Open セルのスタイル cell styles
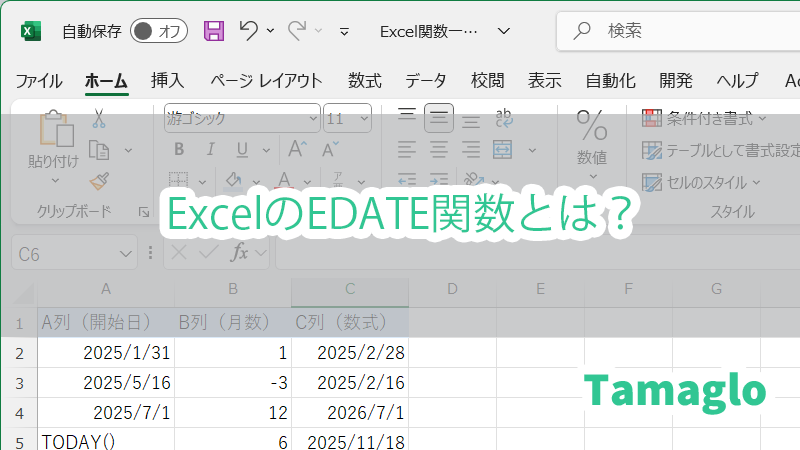Screen dimensions: 800x450 pyautogui.click(x=701, y=182)
